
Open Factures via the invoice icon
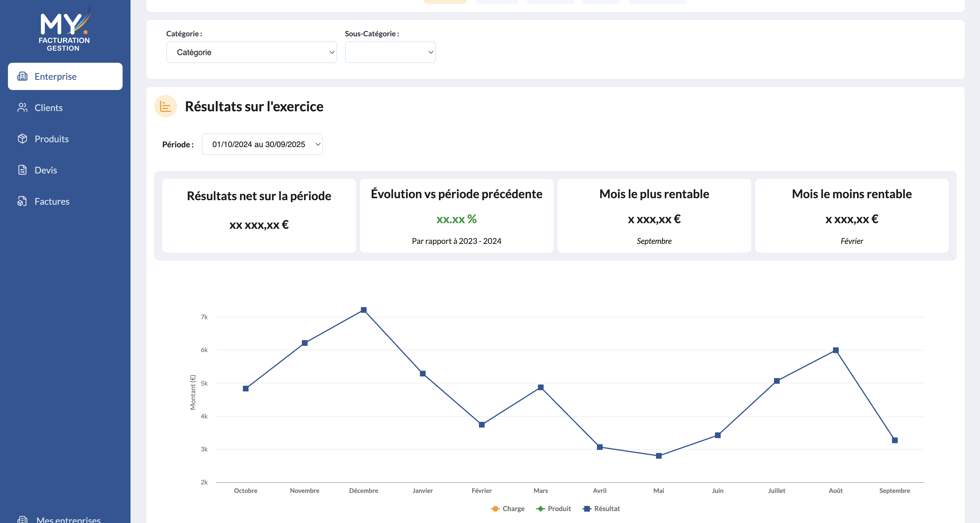pos(22,201)
